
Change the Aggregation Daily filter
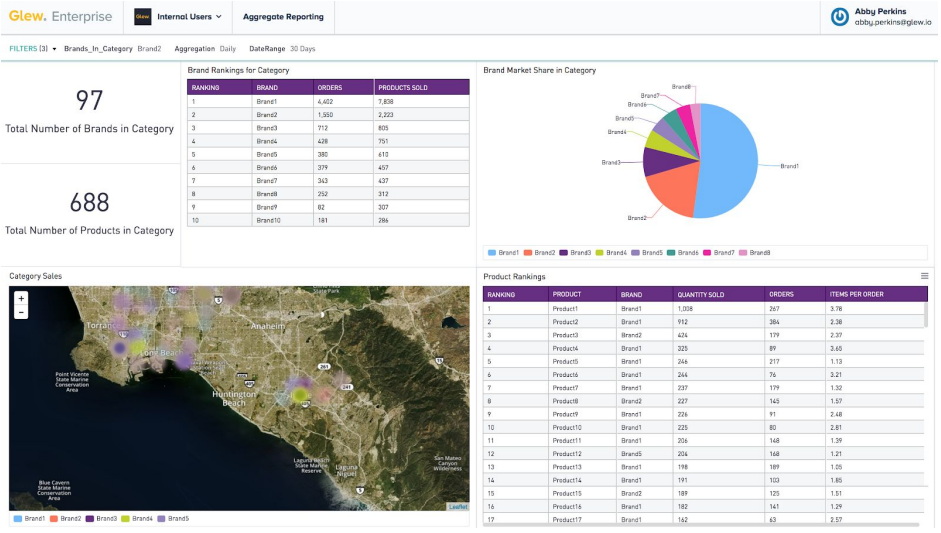tap(205, 48)
